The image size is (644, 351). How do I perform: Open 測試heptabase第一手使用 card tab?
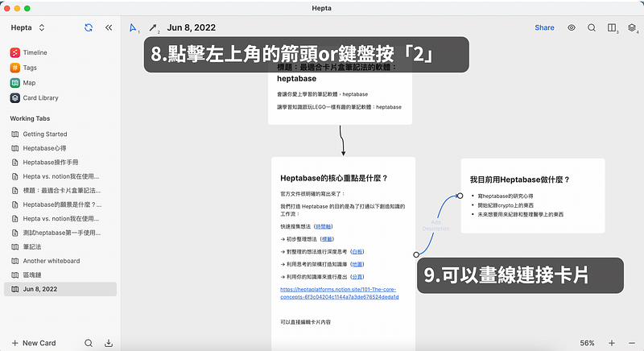pyautogui.click(x=60, y=233)
